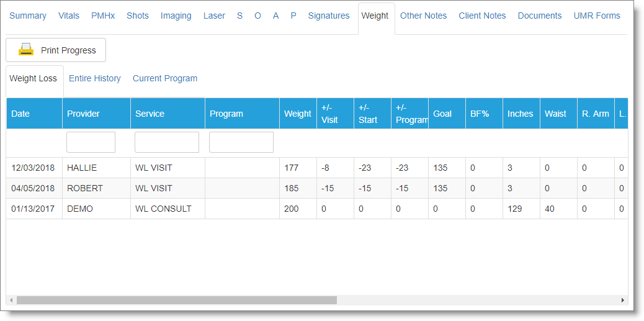644x321 pixels.
Task: Click the Waist value 40
Action: pos(550,209)
